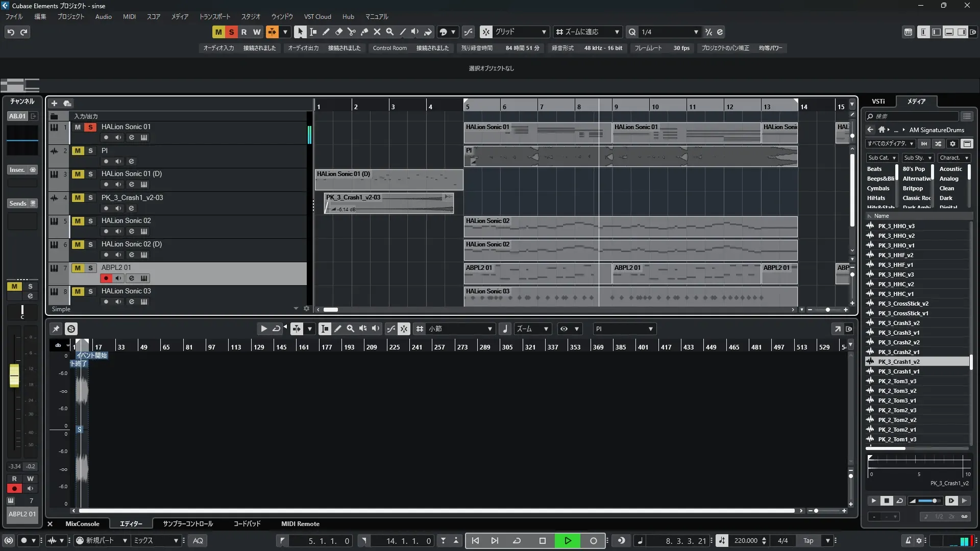Activate the transport Cycle loop button
980x551 pixels.
[517, 541]
